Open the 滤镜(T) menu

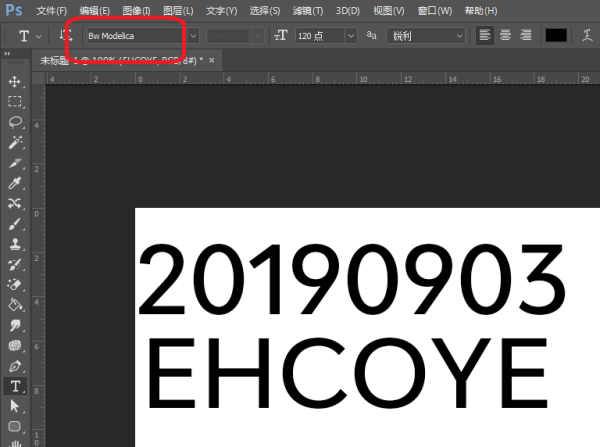(308, 11)
